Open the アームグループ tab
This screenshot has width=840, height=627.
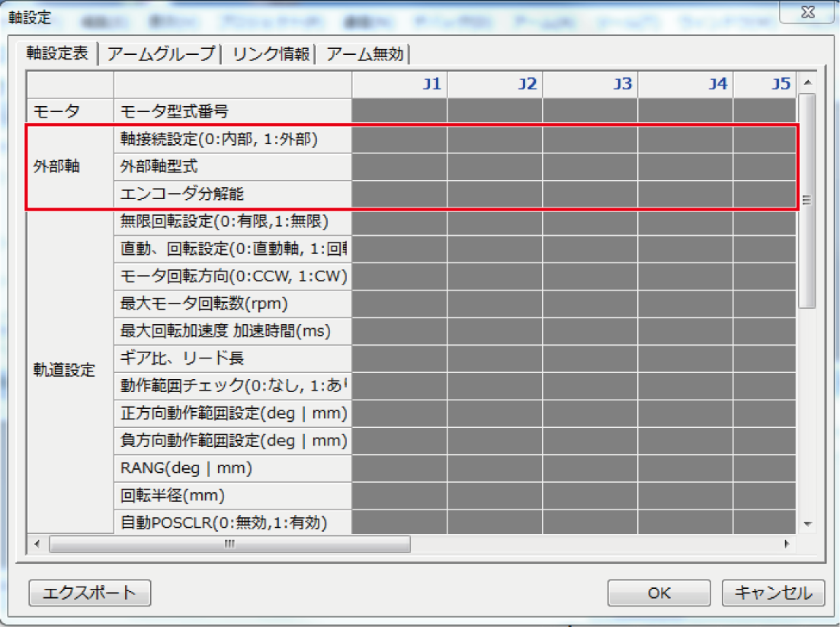click(161, 54)
